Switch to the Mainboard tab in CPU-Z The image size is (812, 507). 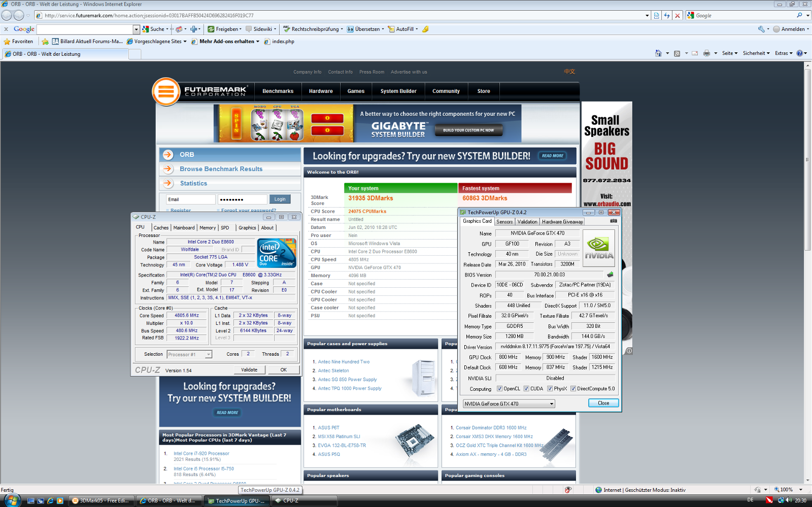point(184,228)
